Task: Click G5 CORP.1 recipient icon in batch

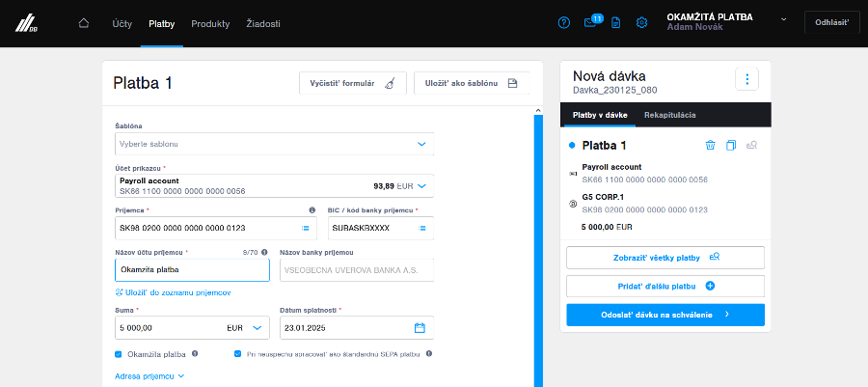Action: click(x=573, y=204)
